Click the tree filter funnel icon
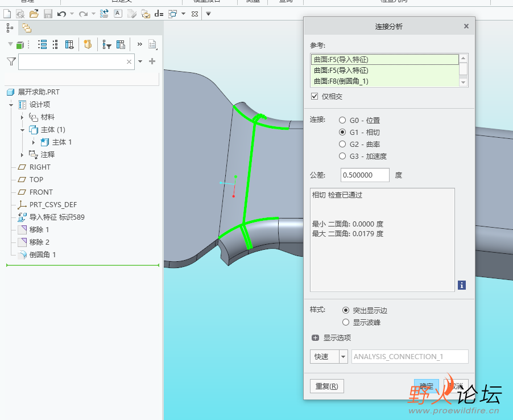 point(11,61)
